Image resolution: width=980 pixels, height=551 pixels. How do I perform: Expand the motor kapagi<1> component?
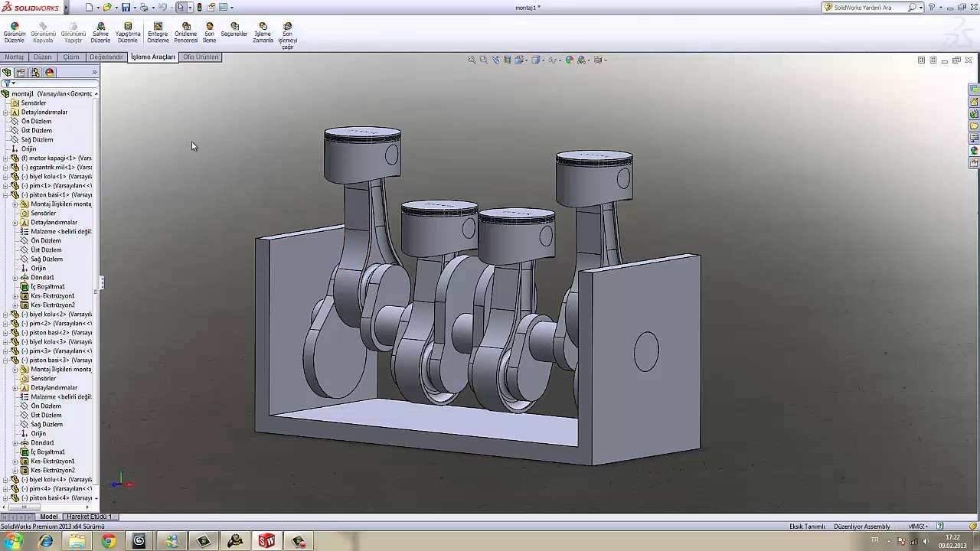point(5,158)
